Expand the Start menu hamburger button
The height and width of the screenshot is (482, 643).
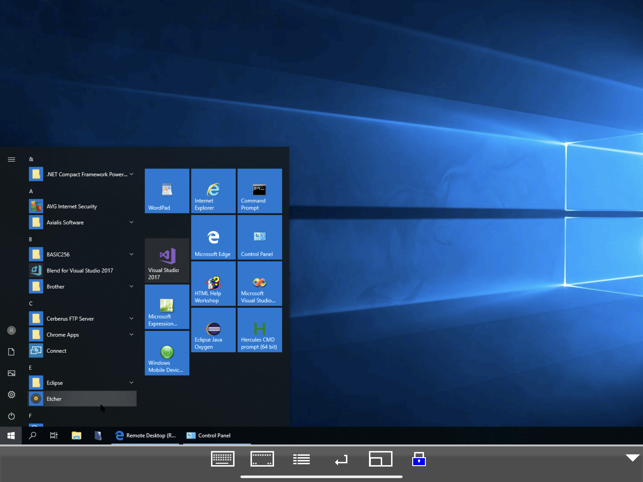(x=11, y=159)
